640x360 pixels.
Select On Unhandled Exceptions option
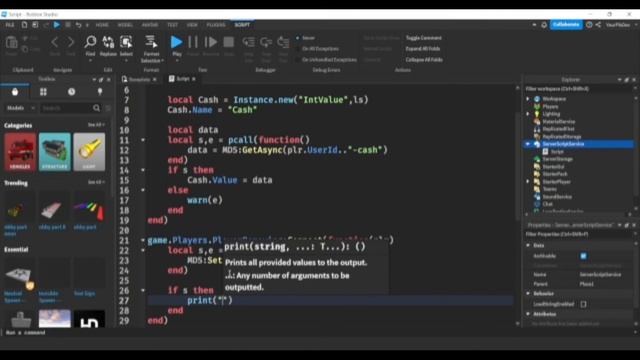point(326,60)
